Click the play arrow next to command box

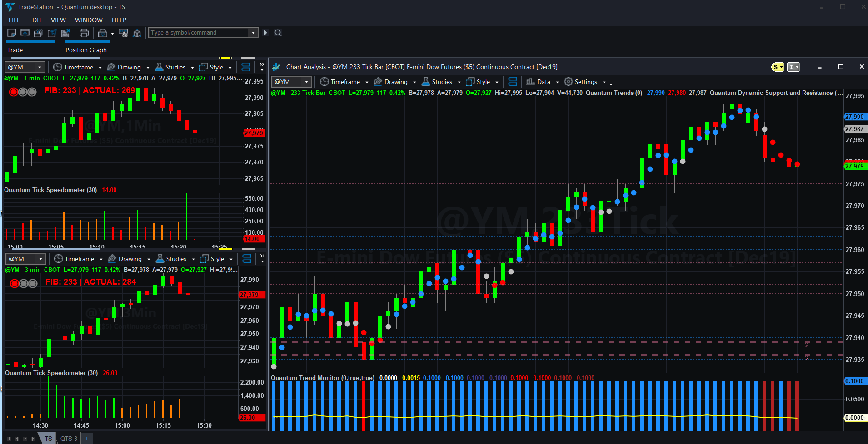point(265,33)
